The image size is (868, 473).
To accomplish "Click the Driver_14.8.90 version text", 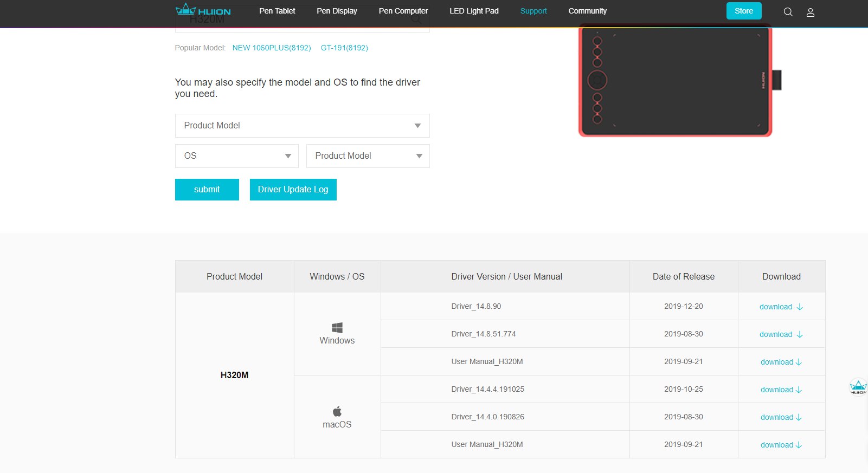I will click(x=476, y=306).
